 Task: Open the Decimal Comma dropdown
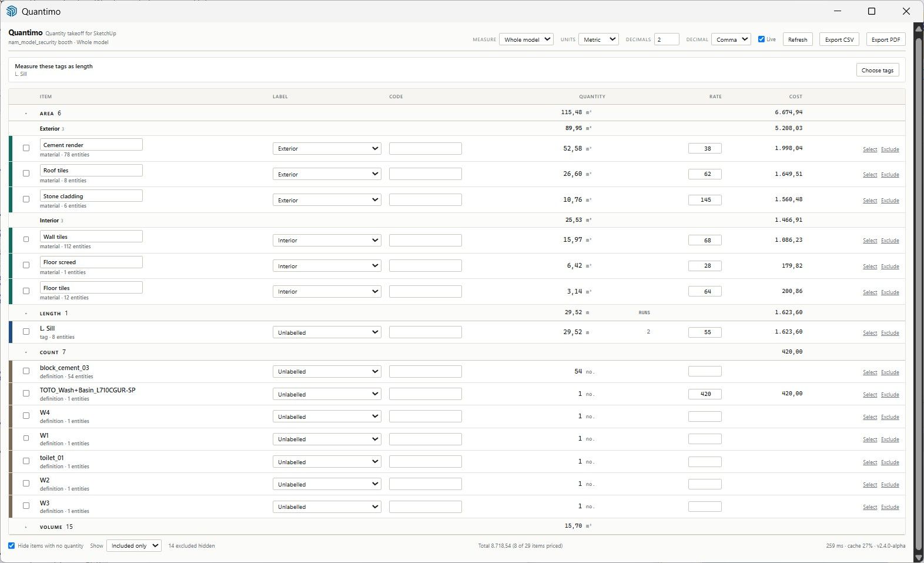pos(731,39)
